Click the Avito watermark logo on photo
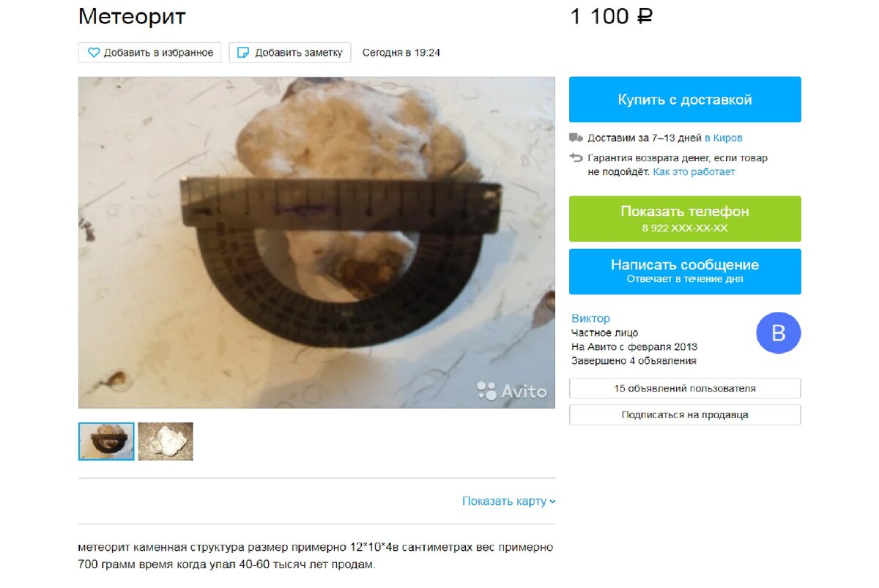 click(x=512, y=391)
